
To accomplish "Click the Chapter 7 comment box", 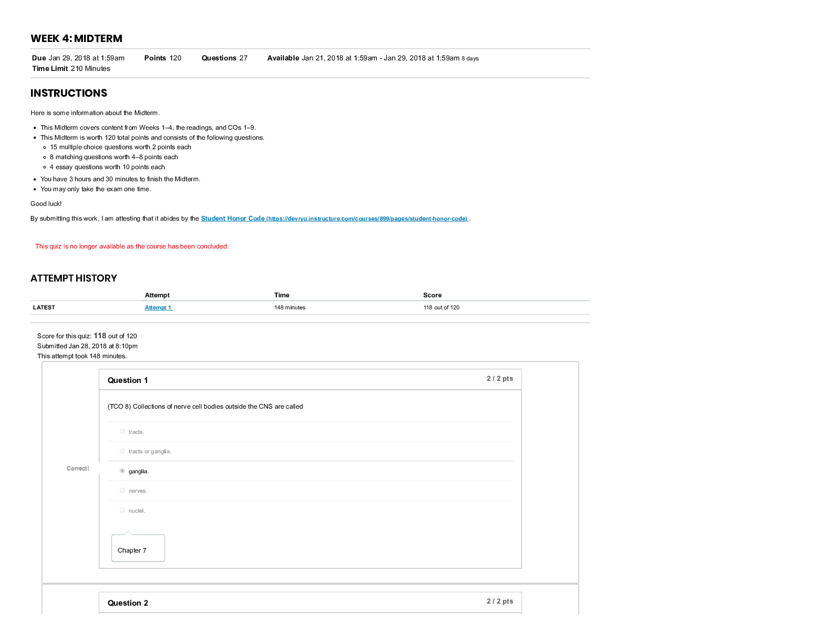I will tap(138, 549).
